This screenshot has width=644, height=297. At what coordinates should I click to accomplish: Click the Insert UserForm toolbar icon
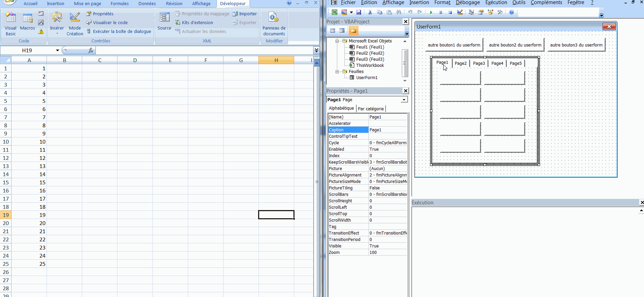(x=344, y=12)
